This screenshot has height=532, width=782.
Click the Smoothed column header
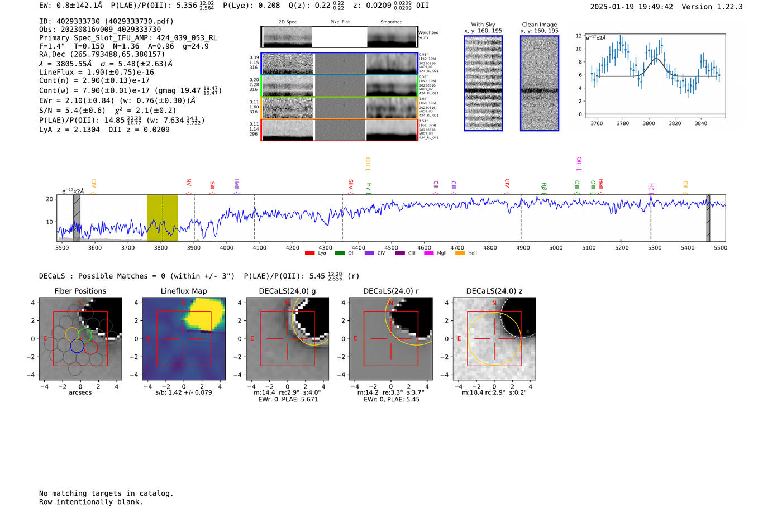(392, 22)
